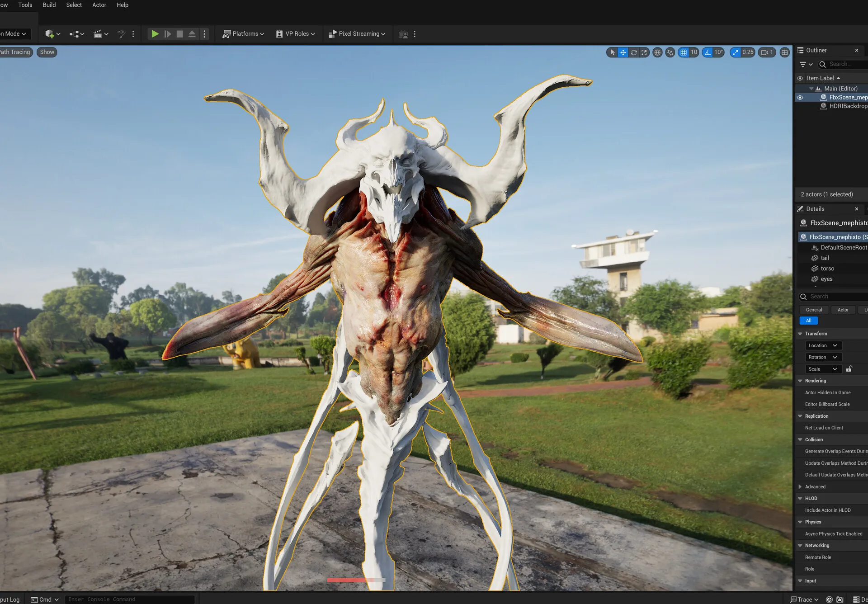The width and height of the screenshot is (868, 604).
Task: Select the All filter button
Action: (808, 321)
